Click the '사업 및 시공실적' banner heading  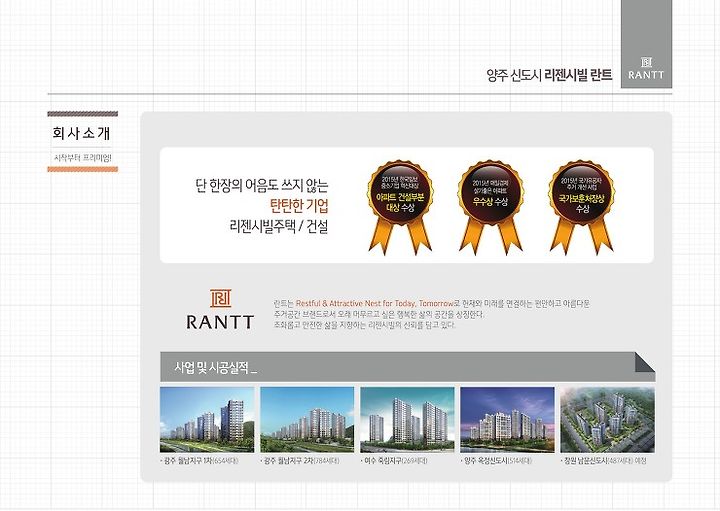coord(215,368)
